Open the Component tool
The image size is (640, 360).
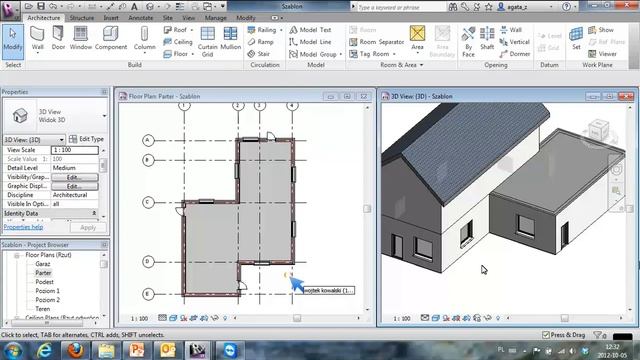[x=111, y=38]
